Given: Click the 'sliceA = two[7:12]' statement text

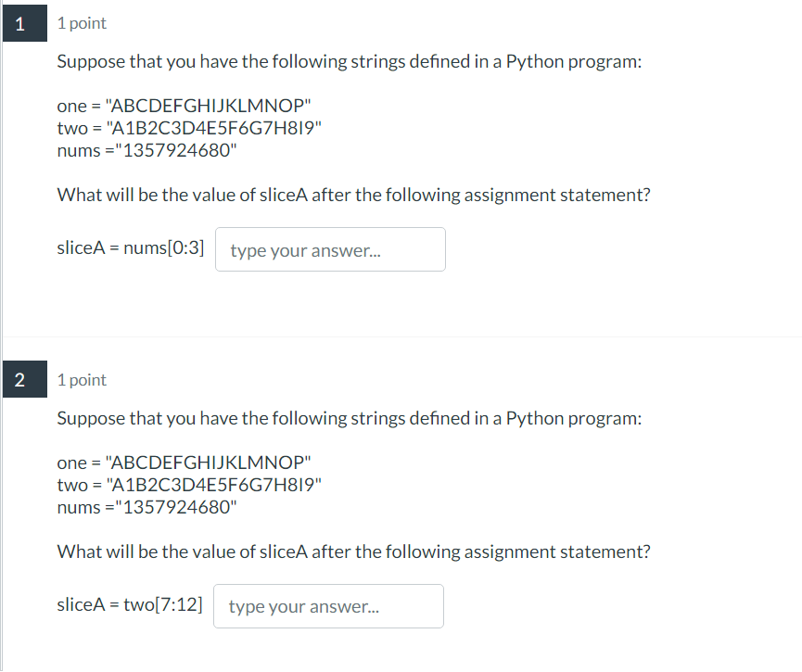Looking at the screenshot, I should pyautogui.click(x=130, y=606).
